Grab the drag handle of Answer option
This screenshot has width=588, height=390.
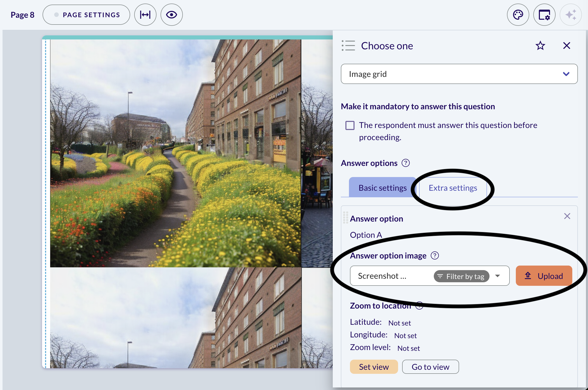pyautogui.click(x=345, y=218)
